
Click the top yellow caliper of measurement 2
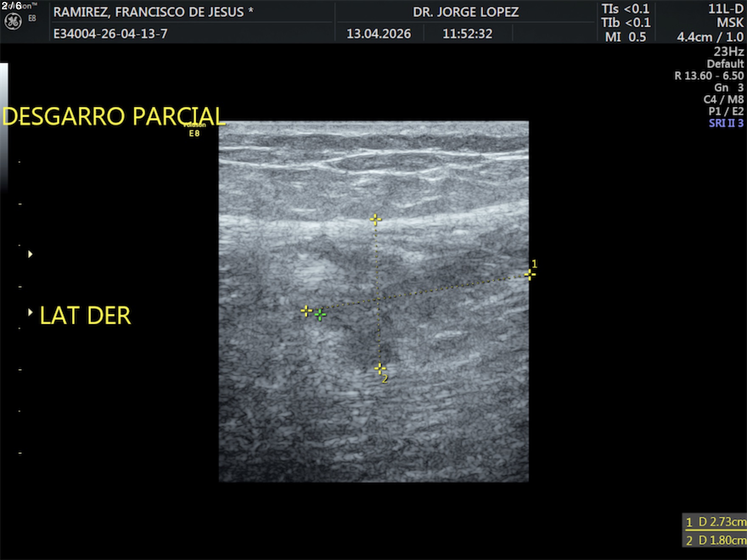coord(375,219)
